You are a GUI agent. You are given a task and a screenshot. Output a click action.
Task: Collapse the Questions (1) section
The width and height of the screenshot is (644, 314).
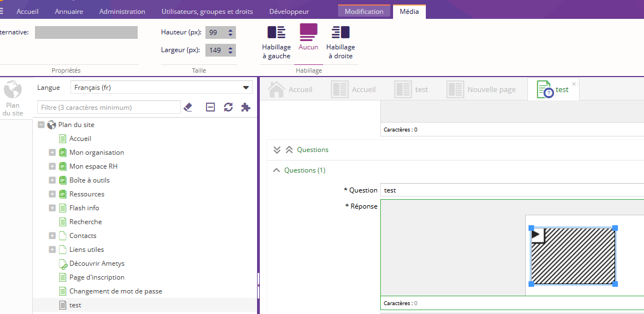(x=276, y=170)
